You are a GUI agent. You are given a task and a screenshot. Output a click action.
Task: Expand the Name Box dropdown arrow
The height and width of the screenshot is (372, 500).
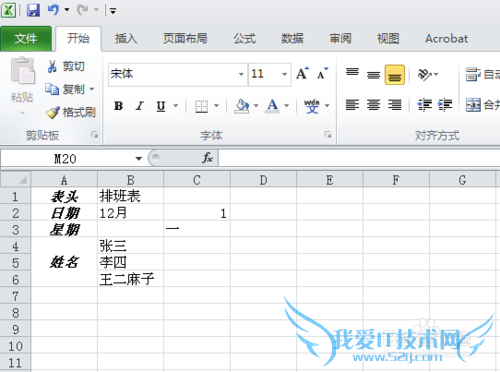(x=139, y=159)
